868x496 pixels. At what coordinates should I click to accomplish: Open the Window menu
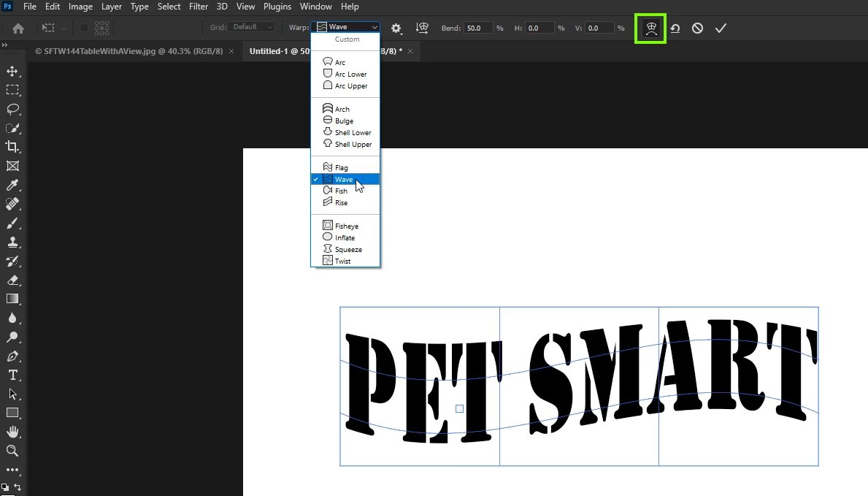click(315, 7)
